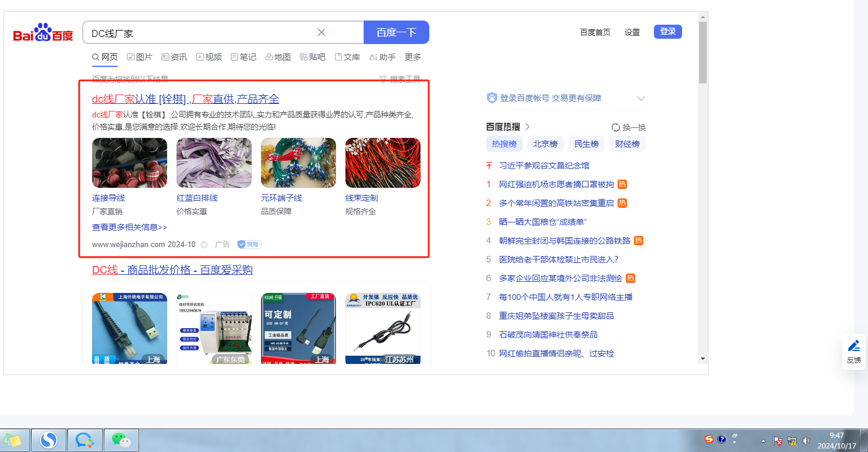Image resolution: width=868 pixels, height=452 pixels.
Task: Click the 换一换 refresh icon
Action: 616,127
